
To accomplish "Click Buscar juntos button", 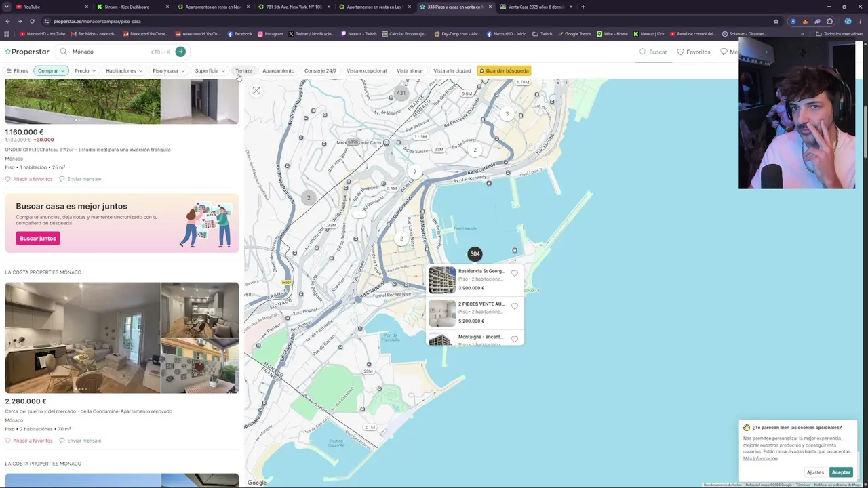I will 38,239.
